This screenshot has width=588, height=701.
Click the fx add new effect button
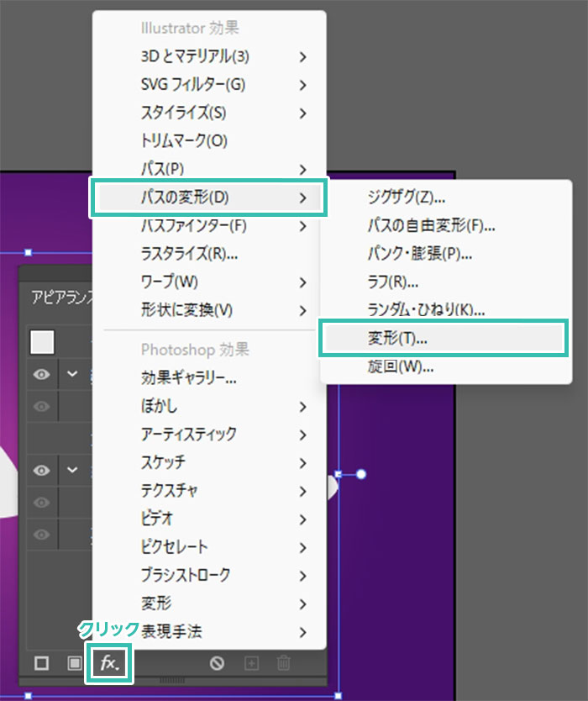(109, 663)
